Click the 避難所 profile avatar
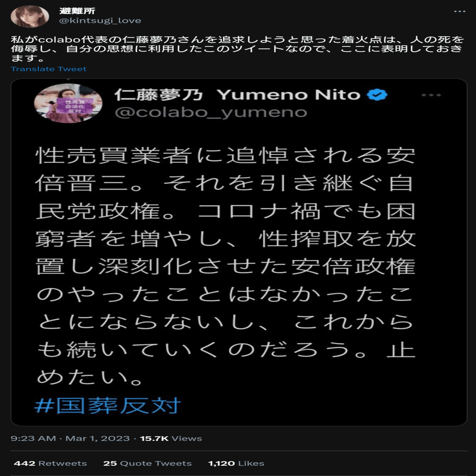This screenshot has width=476, height=476. (x=30, y=16)
